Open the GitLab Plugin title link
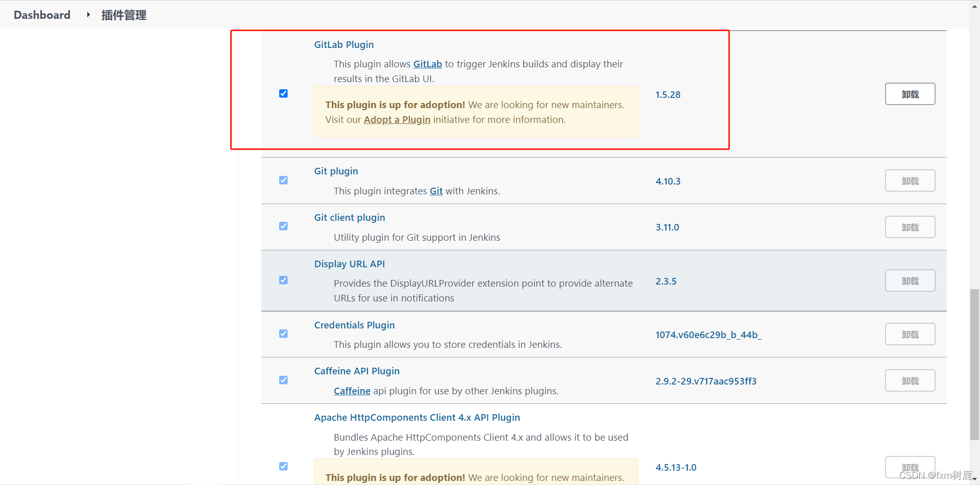This screenshot has height=485, width=980. click(x=344, y=44)
